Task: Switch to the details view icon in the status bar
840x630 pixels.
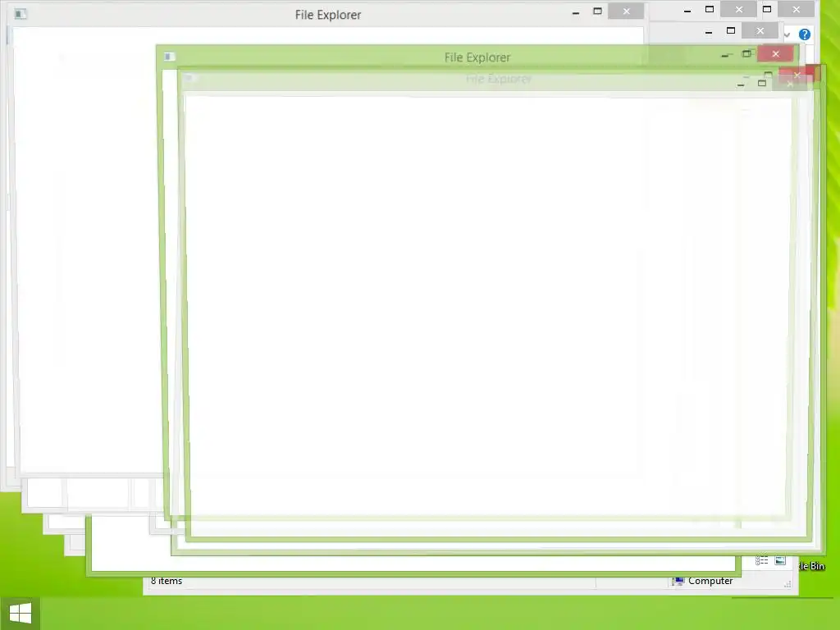Action: click(762, 560)
